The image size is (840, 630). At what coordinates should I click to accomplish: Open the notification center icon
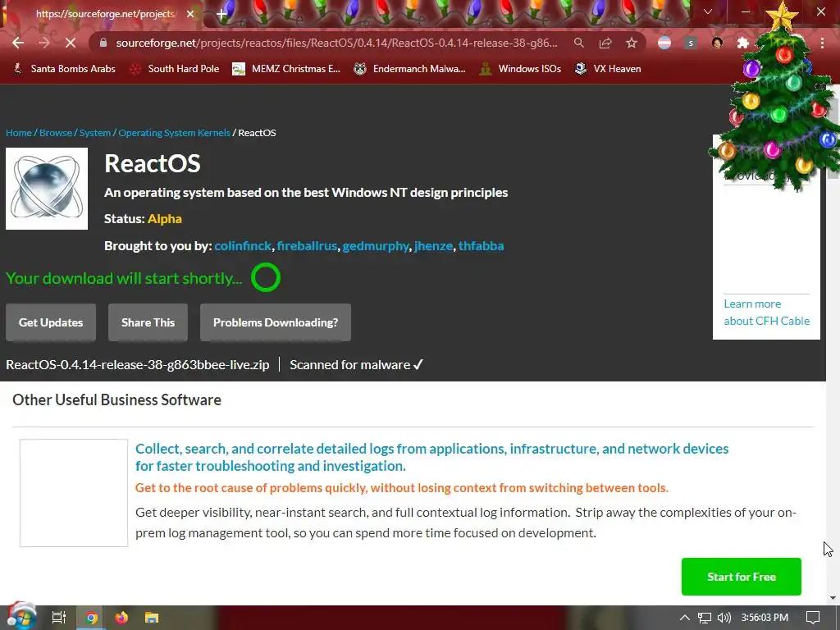(813, 618)
